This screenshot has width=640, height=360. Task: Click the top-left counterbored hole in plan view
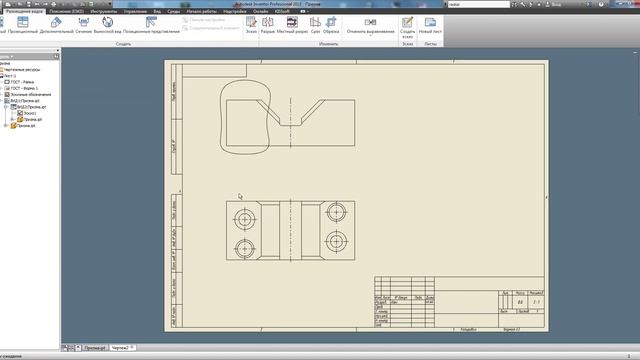(244, 219)
